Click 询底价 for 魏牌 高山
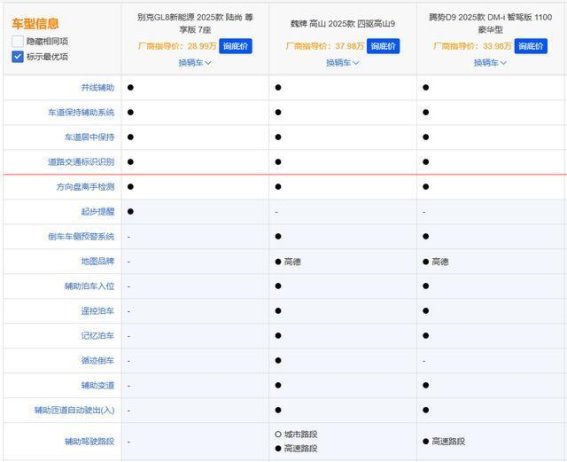This screenshot has width=567, height=462. click(383, 46)
